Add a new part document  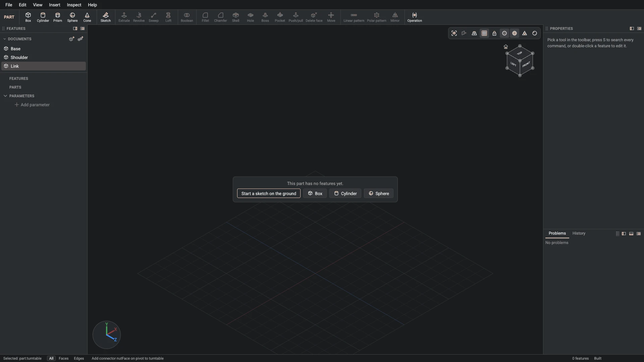[x=72, y=39]
